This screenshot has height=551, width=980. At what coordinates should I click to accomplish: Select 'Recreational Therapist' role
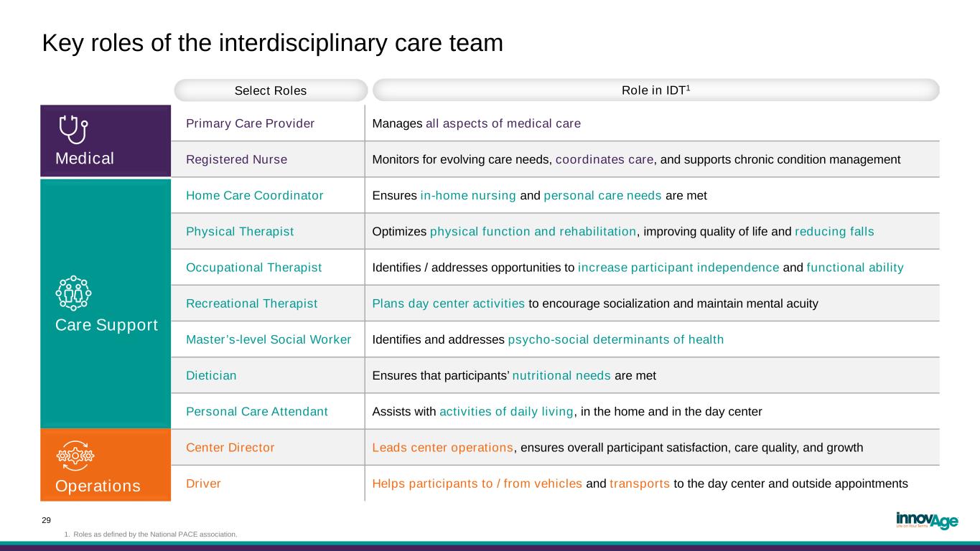point(252,303)
